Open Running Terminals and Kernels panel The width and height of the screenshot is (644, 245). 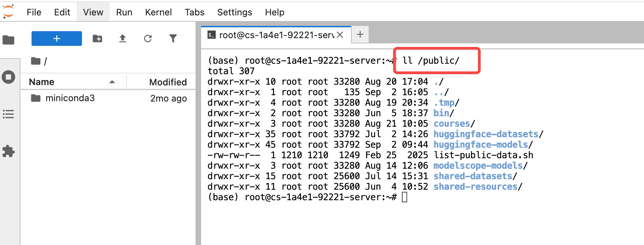tap(8, 77)
